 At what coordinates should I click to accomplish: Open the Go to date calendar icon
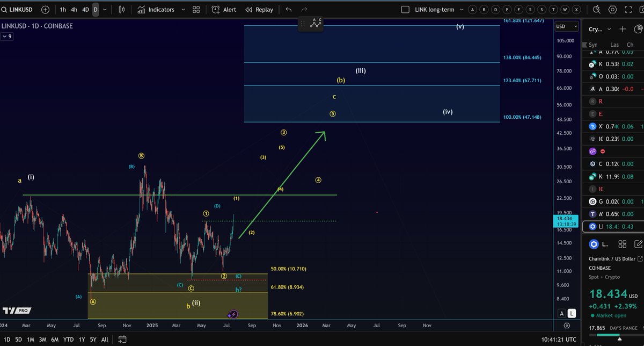tap(122, 340)
